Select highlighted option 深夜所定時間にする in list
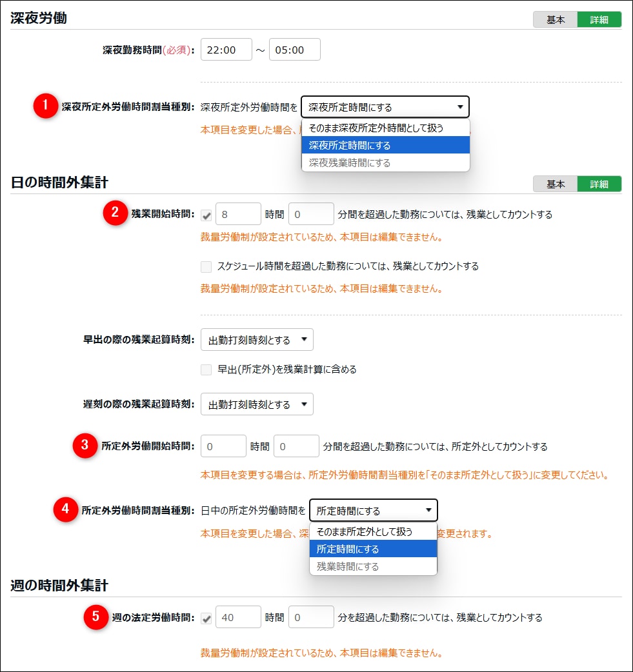This screenshot has height=672, width=633. tap(386, 145)
